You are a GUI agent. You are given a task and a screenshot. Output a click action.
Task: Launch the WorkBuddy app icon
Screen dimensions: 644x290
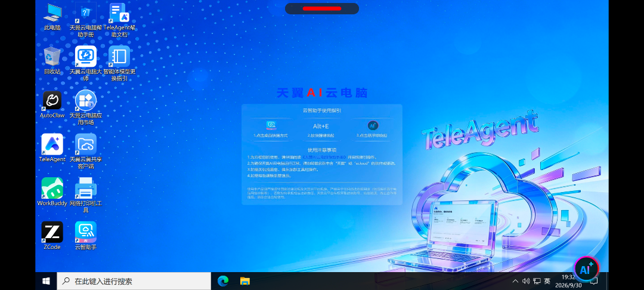[x=52, y=192]
